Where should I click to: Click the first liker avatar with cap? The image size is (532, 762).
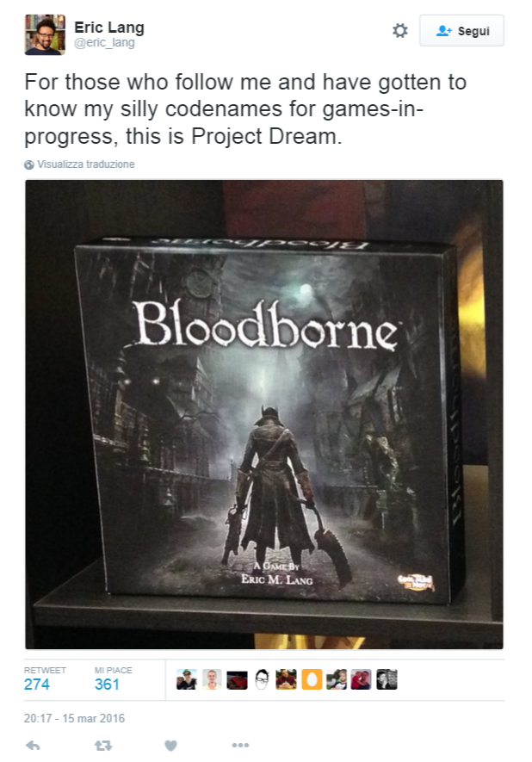point(187,679)
